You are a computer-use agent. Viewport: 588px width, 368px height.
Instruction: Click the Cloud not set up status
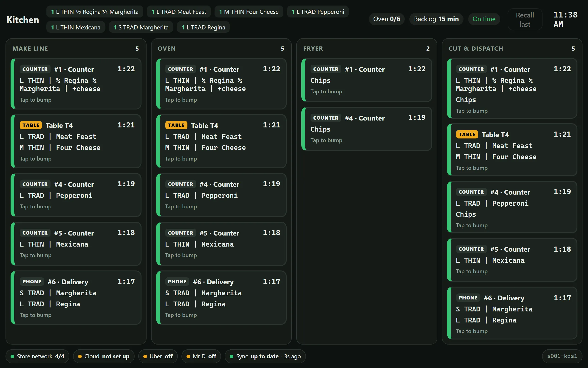(104, 356)
